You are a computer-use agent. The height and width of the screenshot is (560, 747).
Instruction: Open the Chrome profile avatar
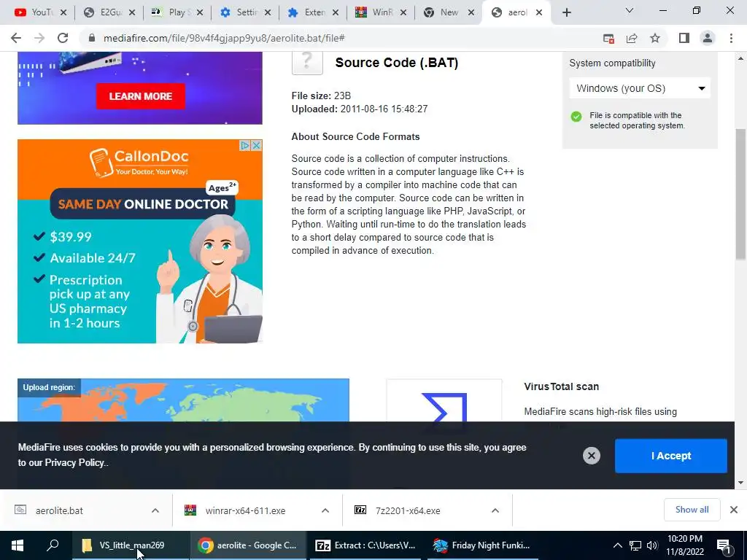click(708, 38)
